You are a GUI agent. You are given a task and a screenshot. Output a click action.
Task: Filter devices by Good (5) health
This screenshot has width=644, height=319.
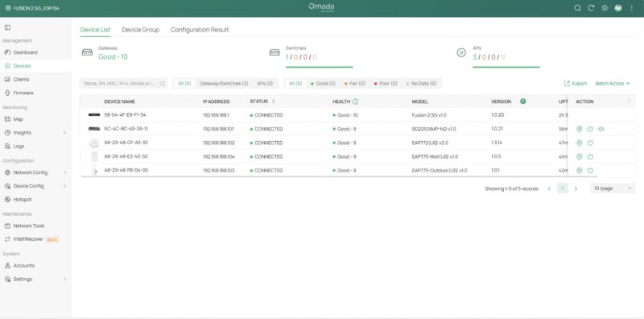[x=323, y=84]
